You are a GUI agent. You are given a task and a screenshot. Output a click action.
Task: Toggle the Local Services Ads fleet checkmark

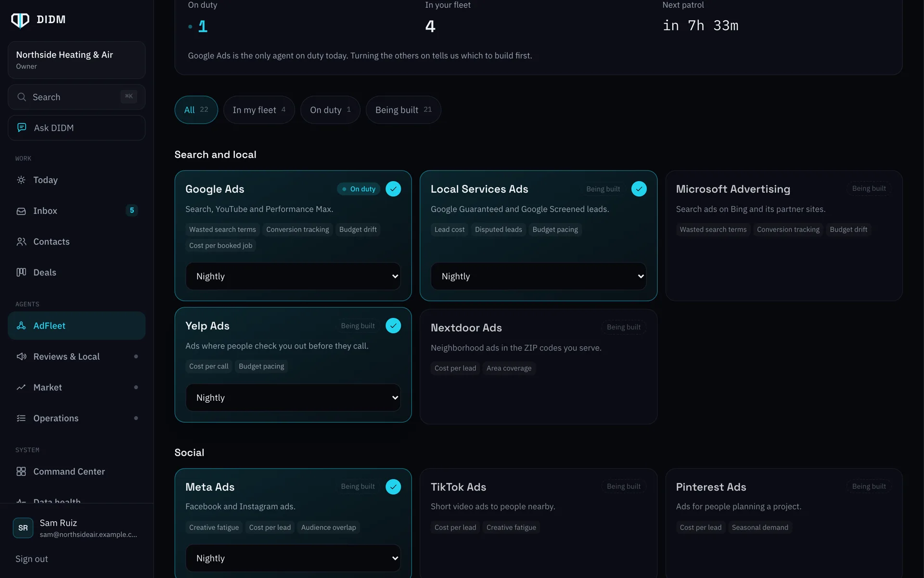pos(639,189)
